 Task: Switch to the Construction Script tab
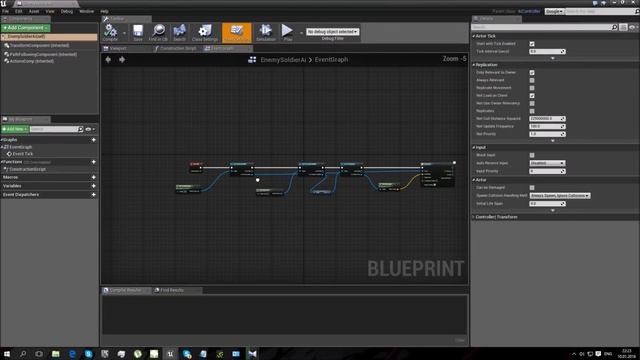click(x=178, y=48)
